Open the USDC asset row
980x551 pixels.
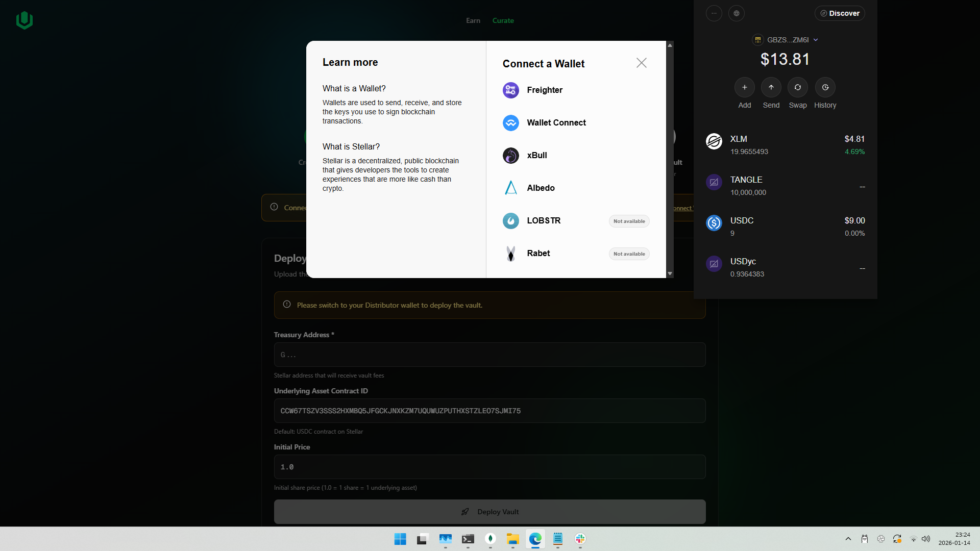(x=785, y=227)
